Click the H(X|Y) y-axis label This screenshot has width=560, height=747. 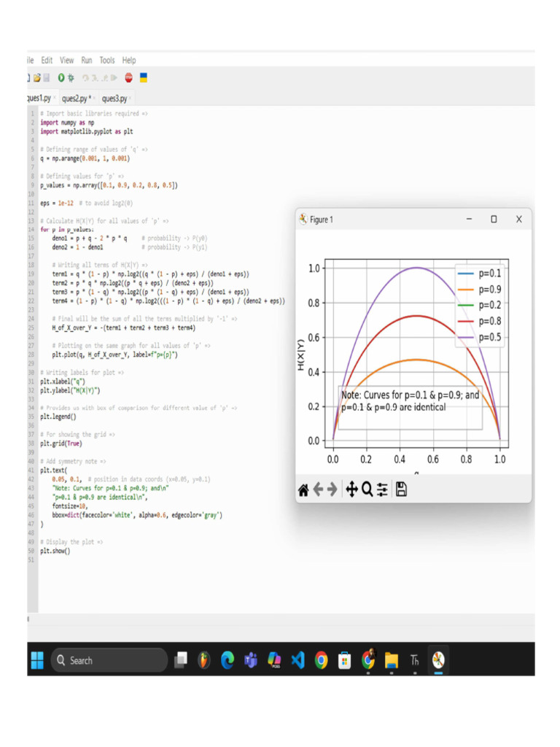tap(300, 355)
